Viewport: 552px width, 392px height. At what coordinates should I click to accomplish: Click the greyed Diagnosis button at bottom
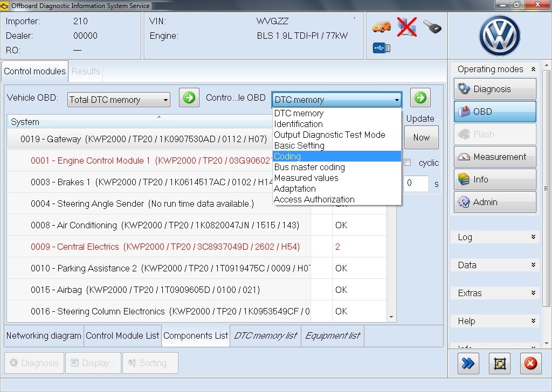point(34,363)
